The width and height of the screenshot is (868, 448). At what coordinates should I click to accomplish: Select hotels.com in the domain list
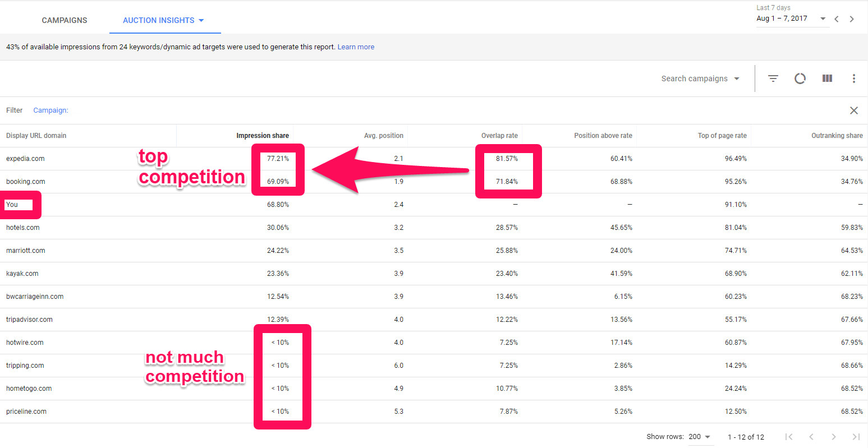click(23, 228)
